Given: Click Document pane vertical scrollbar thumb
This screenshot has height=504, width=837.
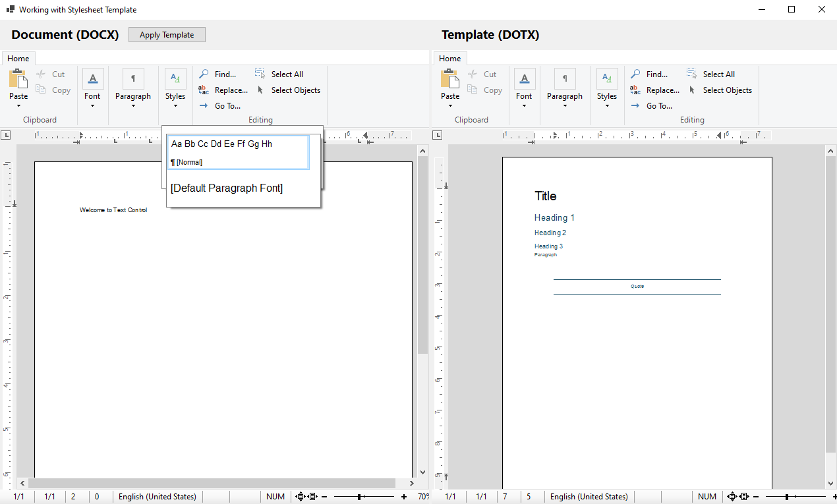Looking at the screenshot, I should click(423, 255).
